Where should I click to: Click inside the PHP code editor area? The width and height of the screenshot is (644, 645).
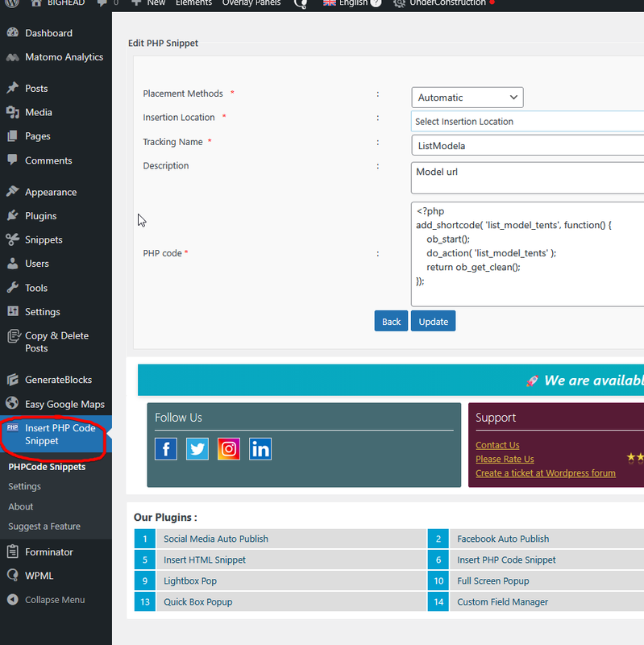(x=527, y=254)
